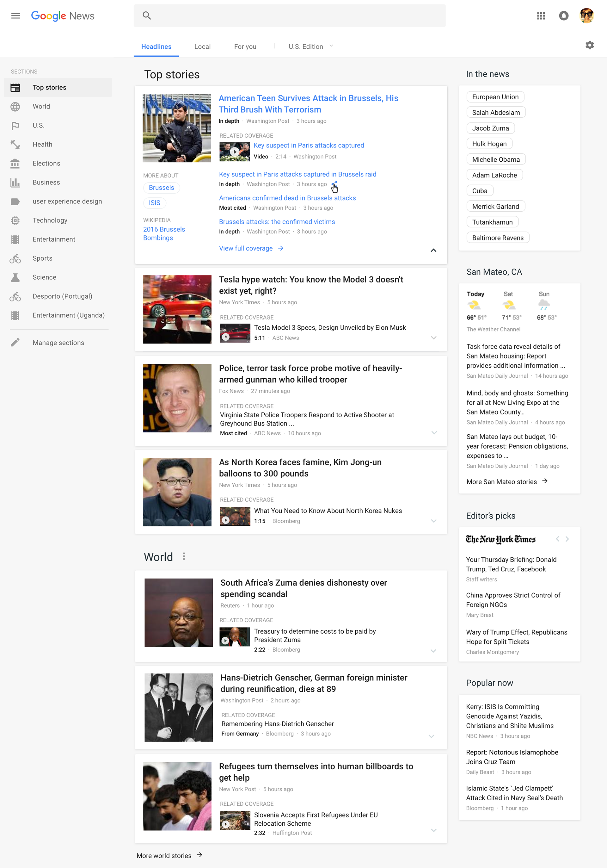Click the Elections building icon
The width and height of the screenshot is (607, 868).
tap(15, 163)
